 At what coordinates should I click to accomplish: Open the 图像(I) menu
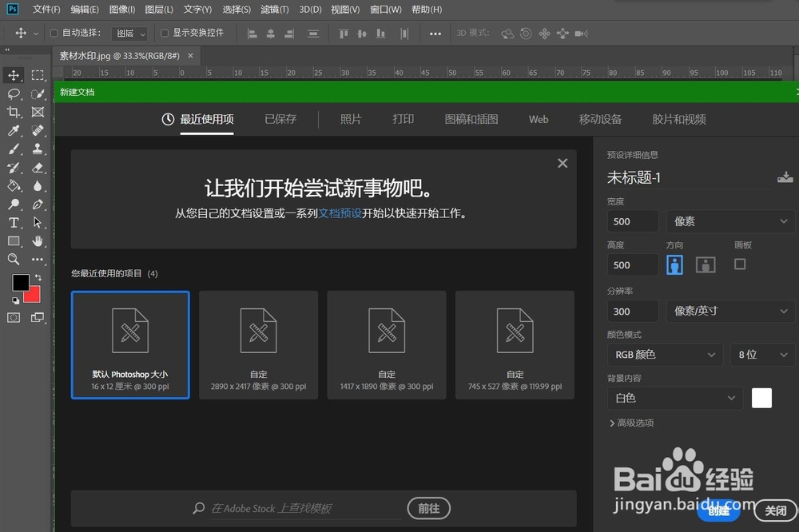pyautogui.click(x=122, y=10)
